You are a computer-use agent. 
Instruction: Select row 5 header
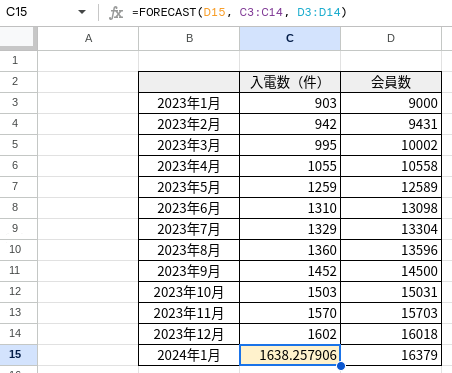click(18, 145)
